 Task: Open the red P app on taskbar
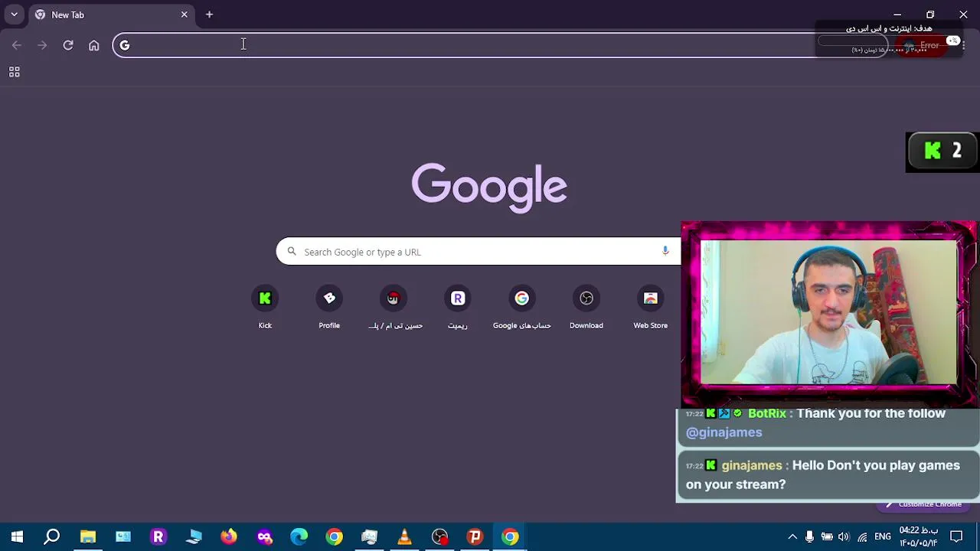[475, 536]
